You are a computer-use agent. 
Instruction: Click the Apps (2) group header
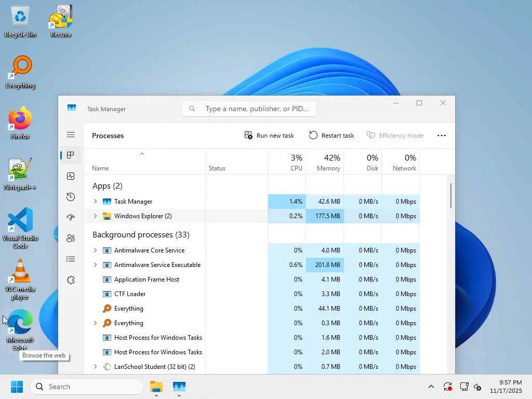(107, 186)
